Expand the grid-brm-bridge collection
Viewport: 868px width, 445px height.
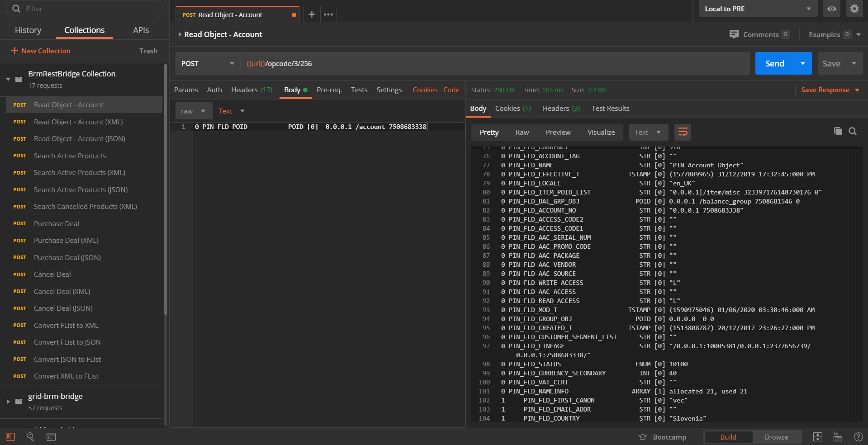click(x=8, y=401)
